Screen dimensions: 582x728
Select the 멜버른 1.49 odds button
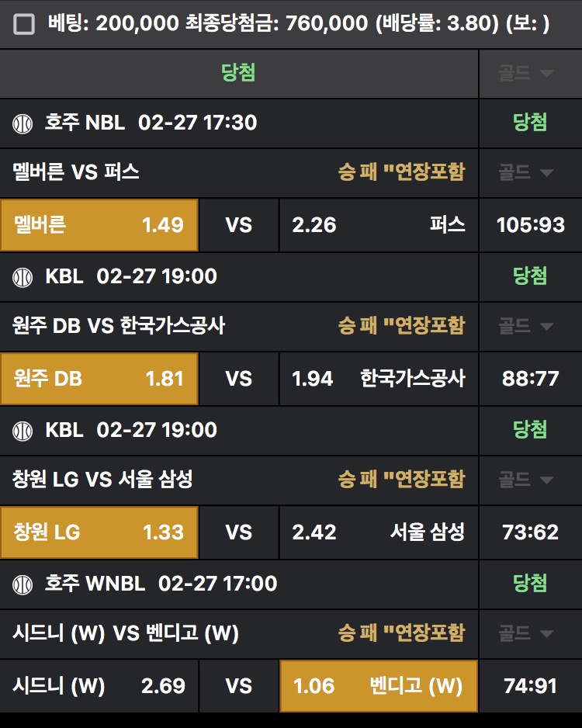click(x=99, y=225)
